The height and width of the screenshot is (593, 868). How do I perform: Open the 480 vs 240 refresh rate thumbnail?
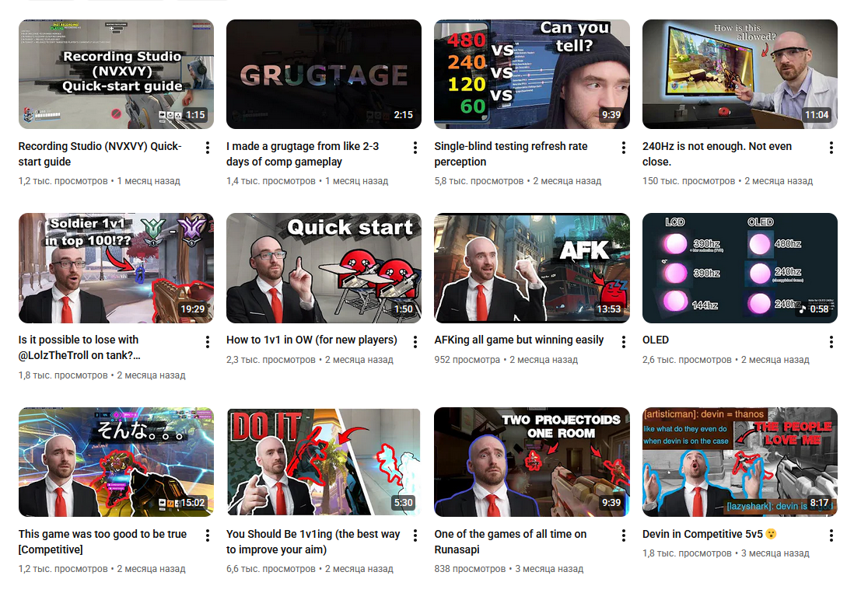point(531,74)
